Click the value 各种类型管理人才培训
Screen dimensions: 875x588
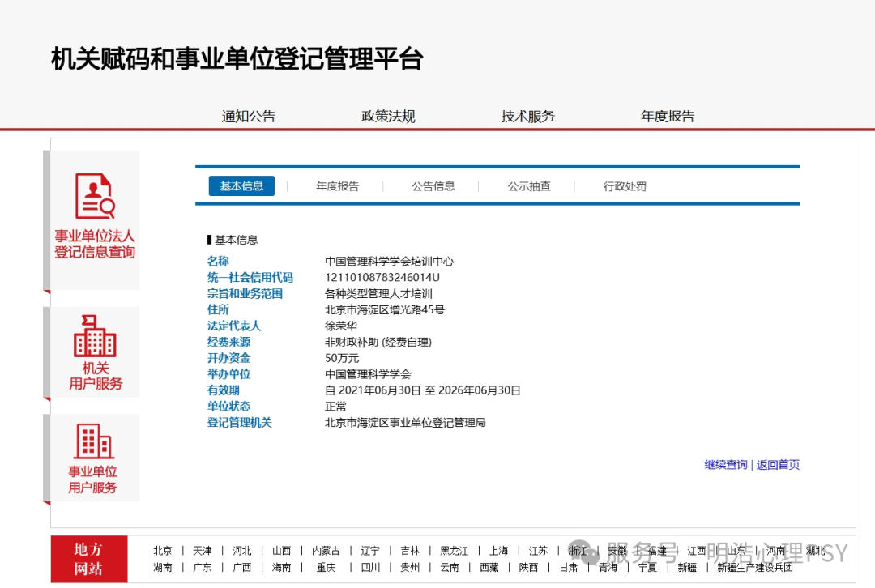pos(378,293)
